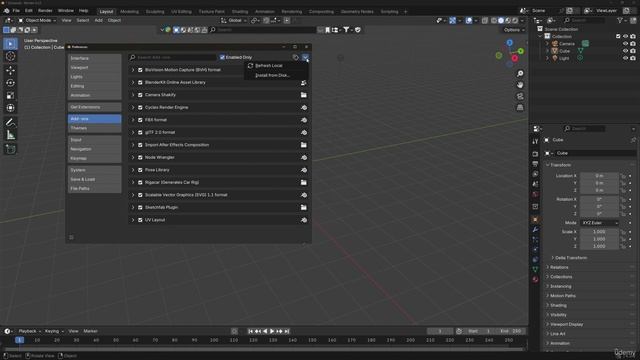Open add-on tags filter icon in Preferences
Image resolution: width=640 pixels, height=360 pixels.
pyautogui.click(x=296, y=58)
